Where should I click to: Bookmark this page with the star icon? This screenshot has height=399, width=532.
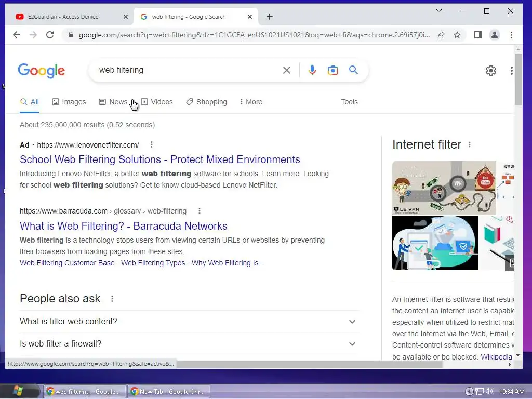point(457,35)
